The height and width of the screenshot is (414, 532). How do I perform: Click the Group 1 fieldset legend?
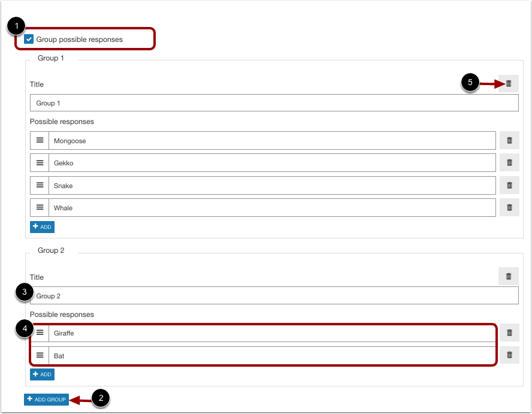coord(50,58)
